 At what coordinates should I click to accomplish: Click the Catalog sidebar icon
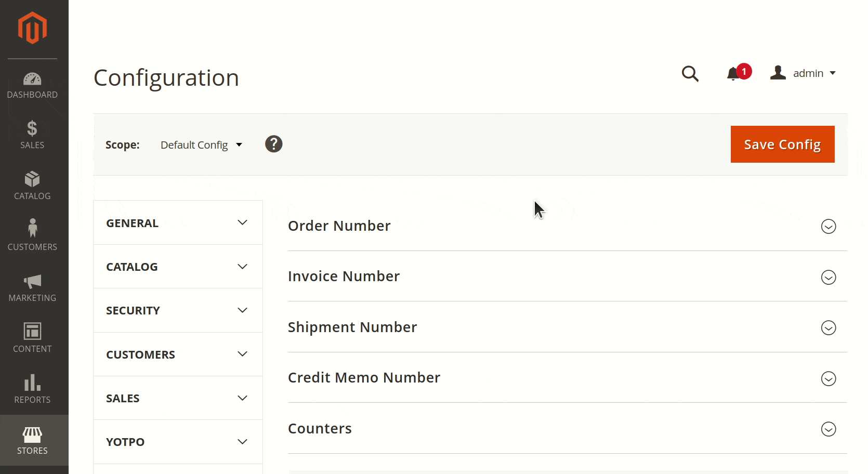(32, 185)
